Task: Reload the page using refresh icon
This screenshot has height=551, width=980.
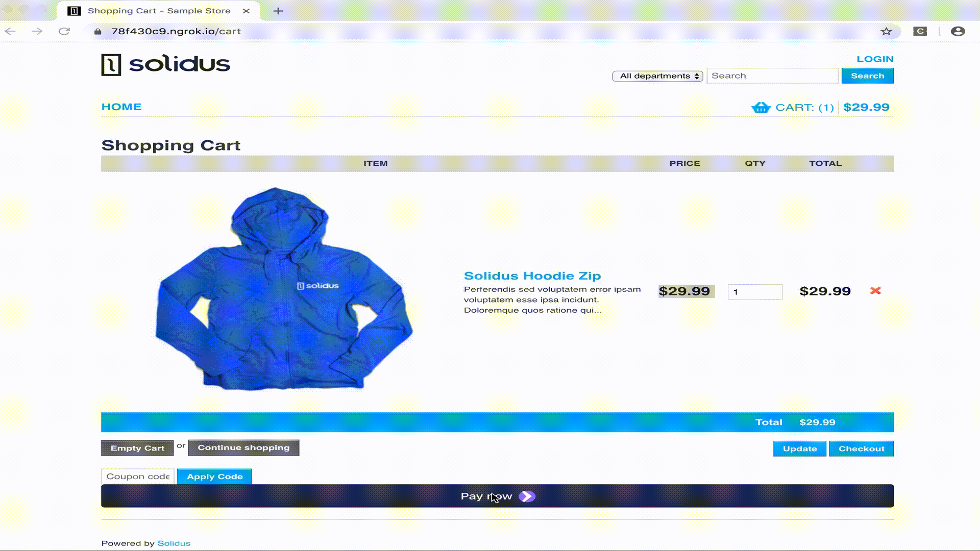Action: [64, 31]
